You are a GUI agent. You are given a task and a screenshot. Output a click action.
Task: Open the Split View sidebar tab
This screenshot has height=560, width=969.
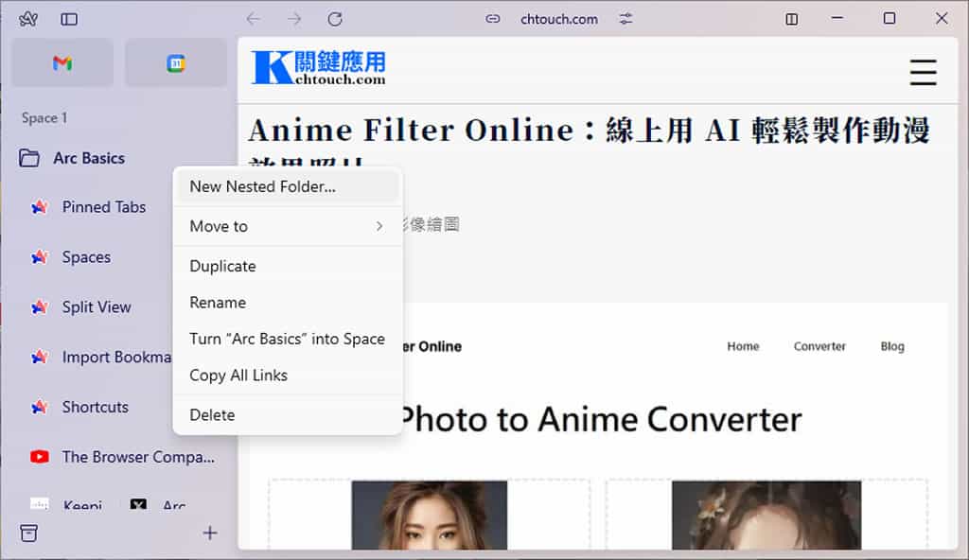[97, 307]
